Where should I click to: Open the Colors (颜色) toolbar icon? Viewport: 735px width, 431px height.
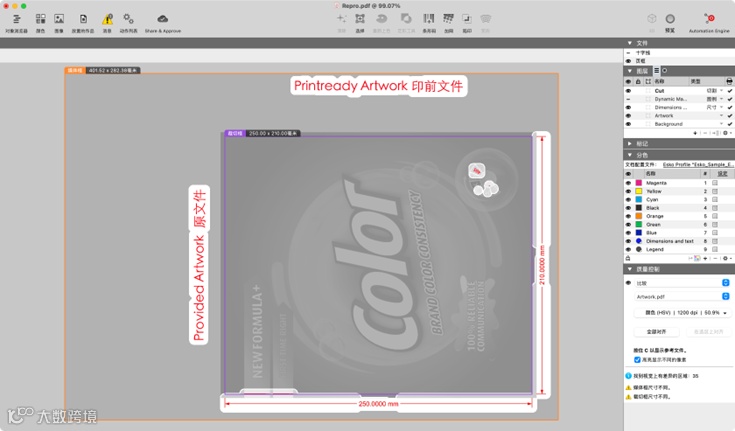(41, 19)
